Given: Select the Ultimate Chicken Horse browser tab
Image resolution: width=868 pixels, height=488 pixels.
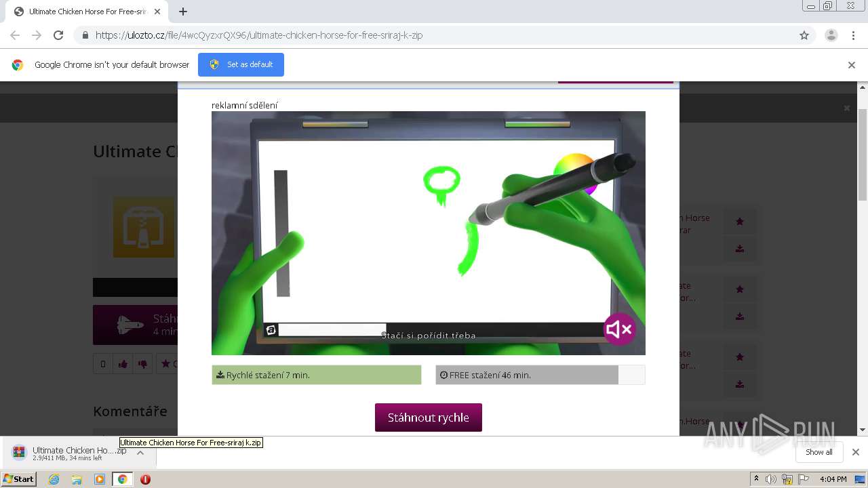Looking at the screenshot, I should click(87, 12).
